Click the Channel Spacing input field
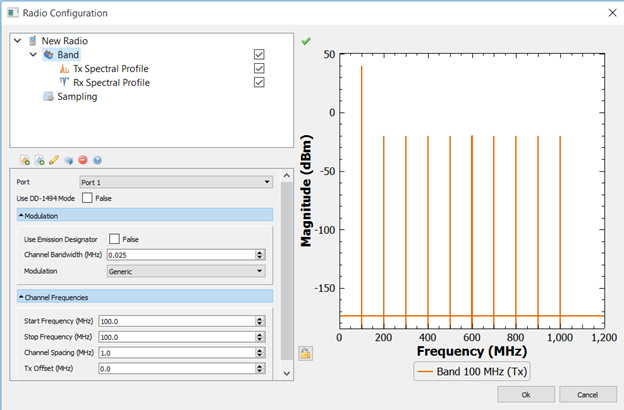Image resolution: width=624 pixels, height=410 pixels. (177, 353)
